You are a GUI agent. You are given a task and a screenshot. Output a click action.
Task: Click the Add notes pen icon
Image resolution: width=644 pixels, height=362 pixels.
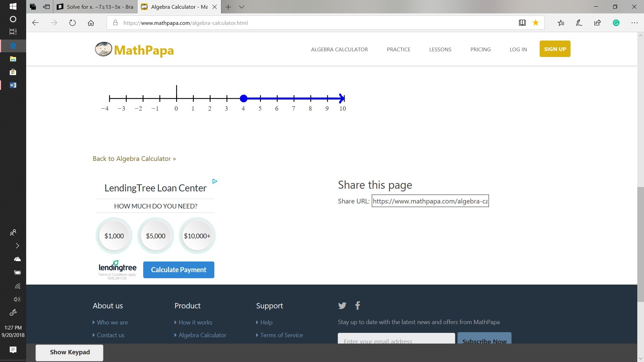coord(579,23)
